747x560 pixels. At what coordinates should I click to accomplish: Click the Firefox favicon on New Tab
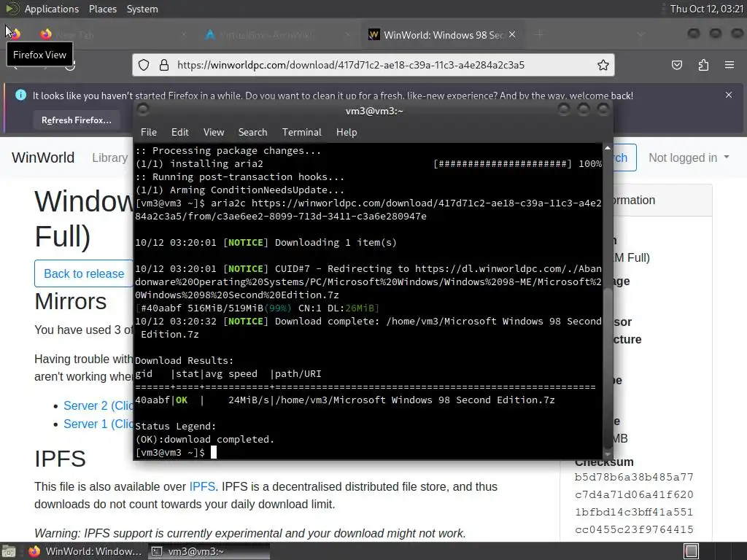pos(46,34)
